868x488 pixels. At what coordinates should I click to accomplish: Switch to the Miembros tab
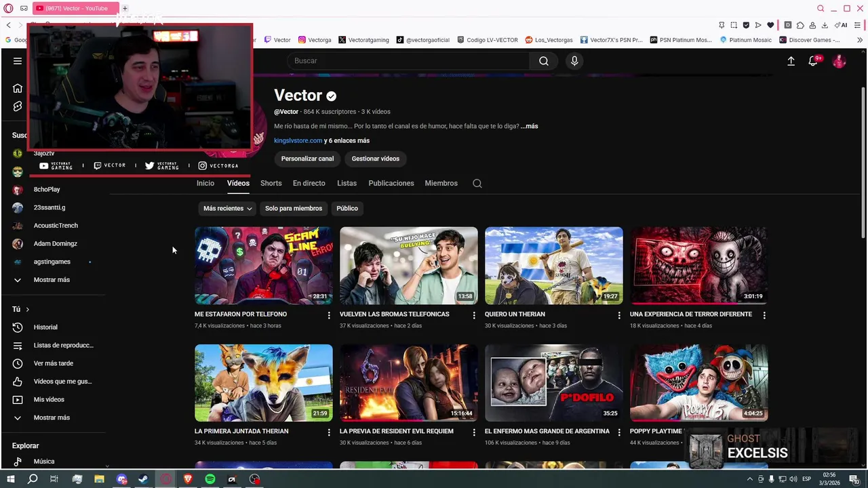441,183
